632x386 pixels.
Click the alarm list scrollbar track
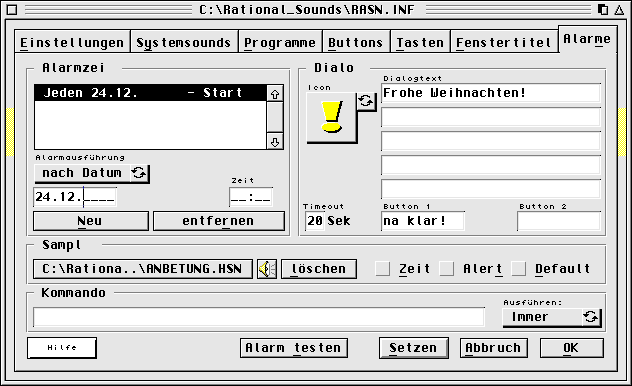tap(275, 118)
